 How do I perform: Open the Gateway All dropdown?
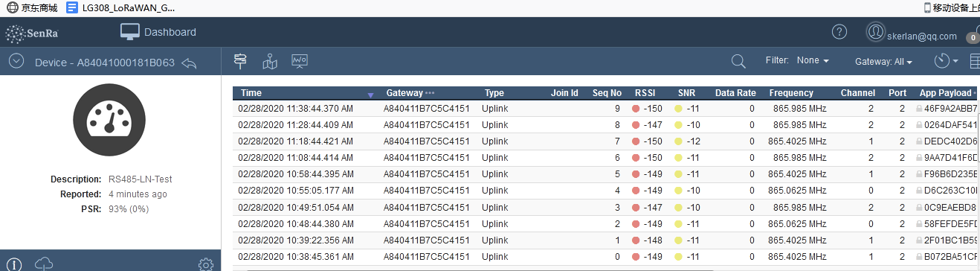click(x=883, y=62)
